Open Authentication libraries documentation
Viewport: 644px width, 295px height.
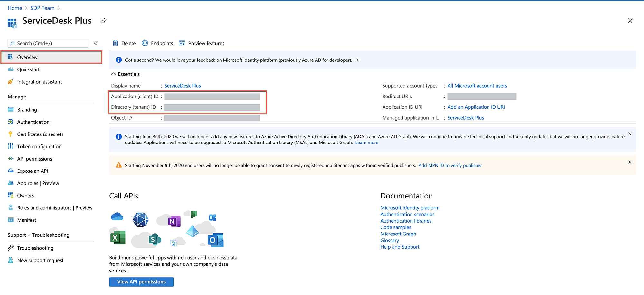coord(406,221)
